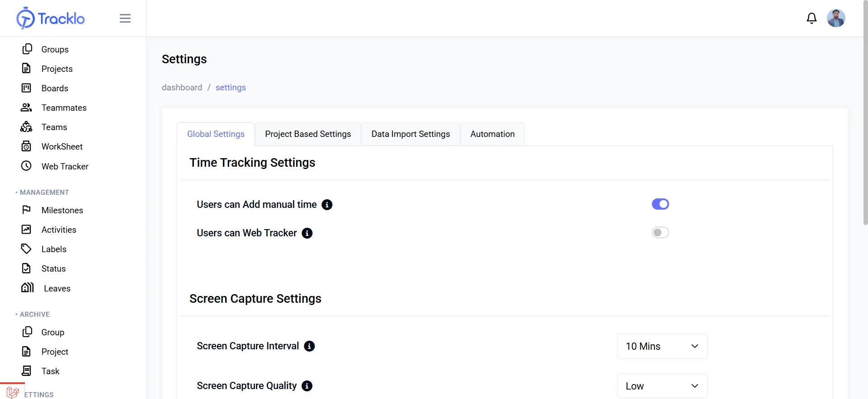The height and width of the screenshot is (399, 868).
Task: Open Milestones flag icon in sidebar
Action: point(26,210)
